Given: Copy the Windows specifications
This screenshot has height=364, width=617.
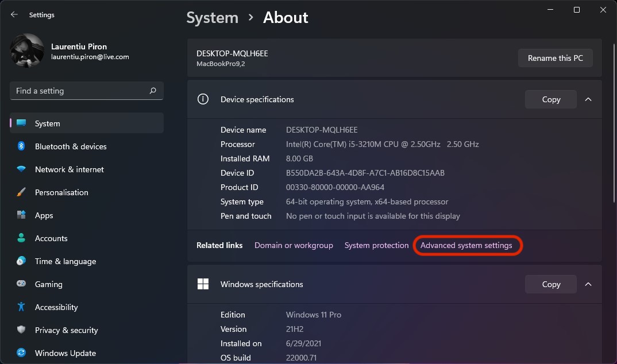Looking at the screenshot, I should pos(551,284).
